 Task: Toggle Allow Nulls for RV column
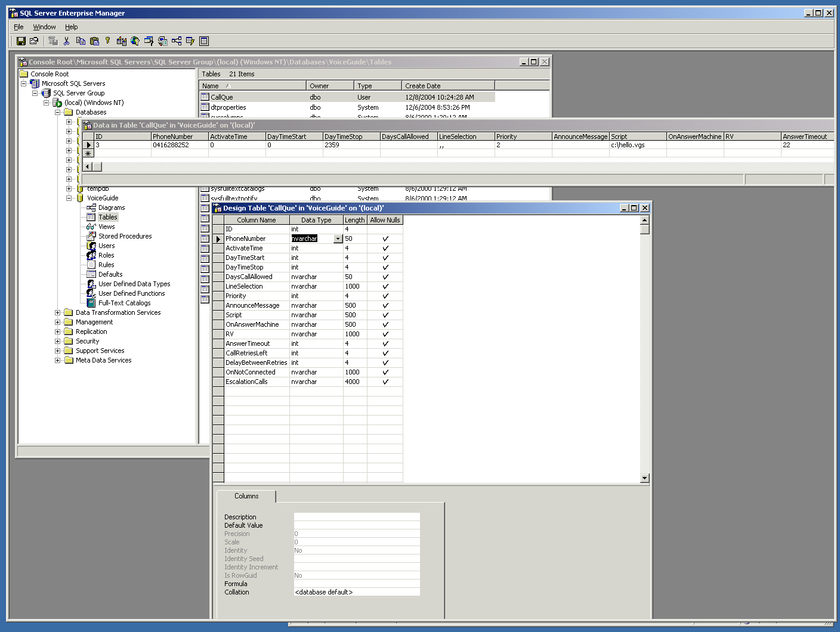coord(385,334)
